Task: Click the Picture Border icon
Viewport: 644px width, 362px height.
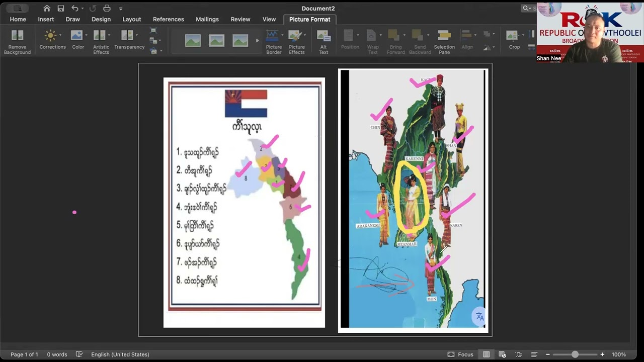Action: coord(272,36)
